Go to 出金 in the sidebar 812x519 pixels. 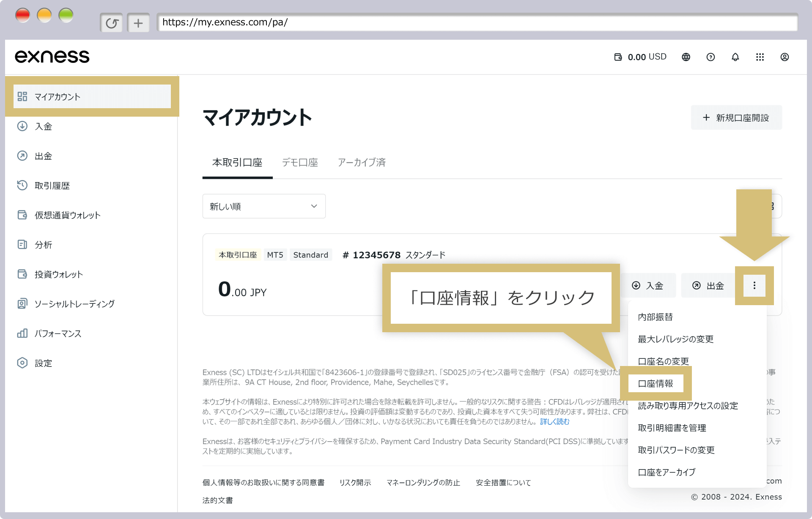pyautogui.click(x=43, y=156)
